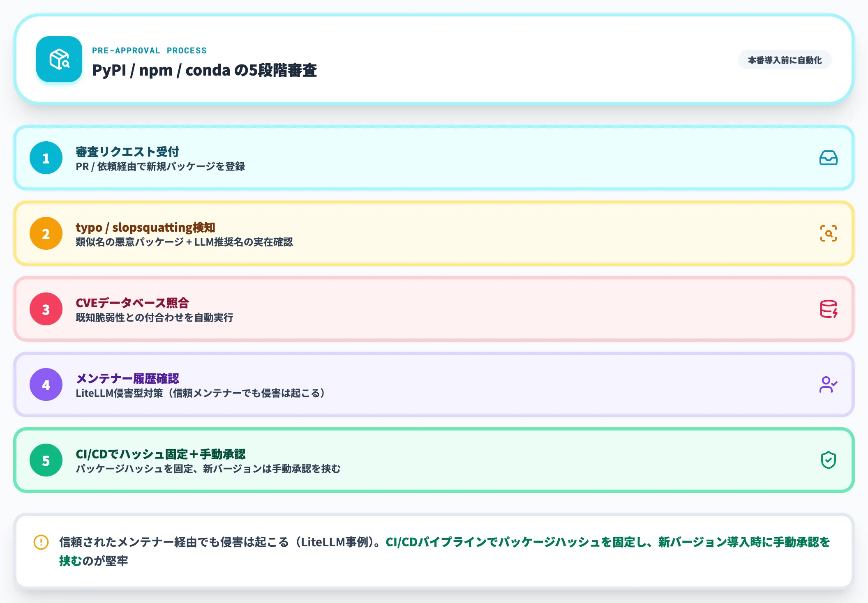Select the heading CI/CDでハッシュ固定＋手動承認
868x603 pixels.
(x=161, y=454)
